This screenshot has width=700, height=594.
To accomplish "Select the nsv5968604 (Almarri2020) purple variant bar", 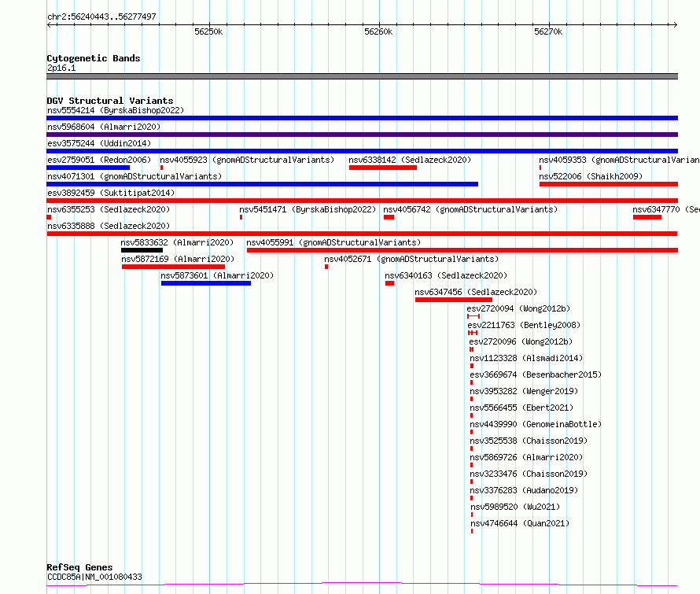I will pyautogui.click(x=362, y=135).
